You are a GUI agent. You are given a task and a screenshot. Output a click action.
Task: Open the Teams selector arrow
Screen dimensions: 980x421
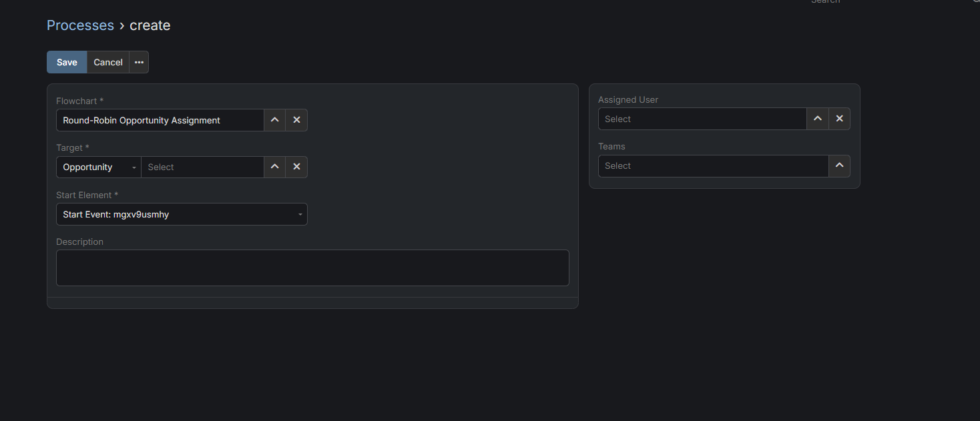click(x=840, y=165)
